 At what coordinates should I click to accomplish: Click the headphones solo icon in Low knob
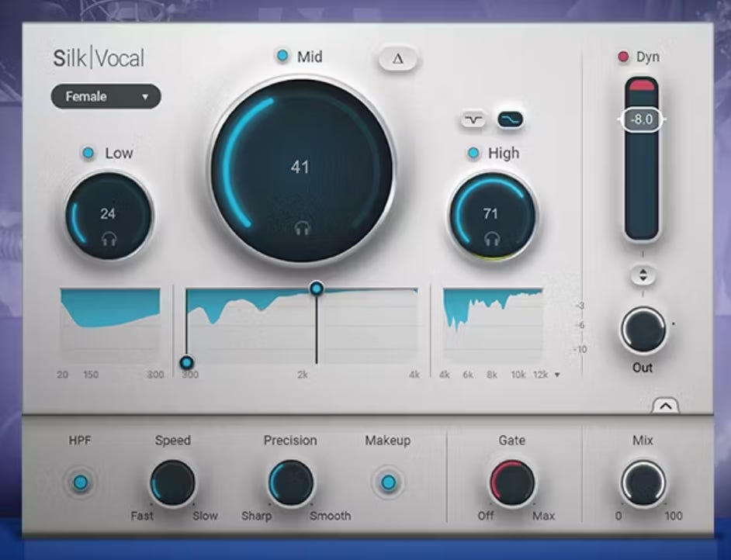point(109,240)
